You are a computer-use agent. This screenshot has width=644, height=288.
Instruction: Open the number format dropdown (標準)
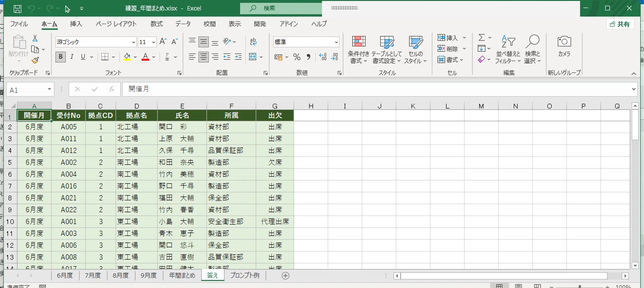[x=337, y=42]
